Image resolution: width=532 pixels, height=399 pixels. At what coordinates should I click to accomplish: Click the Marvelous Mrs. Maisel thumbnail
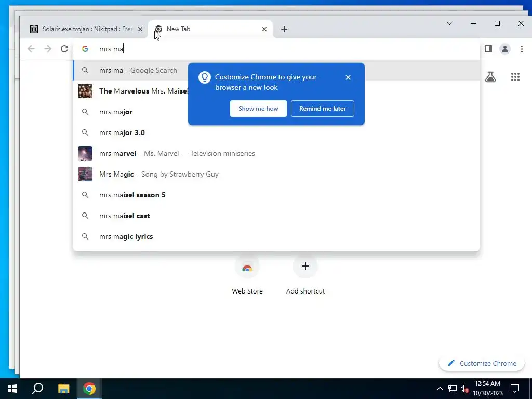85,91
